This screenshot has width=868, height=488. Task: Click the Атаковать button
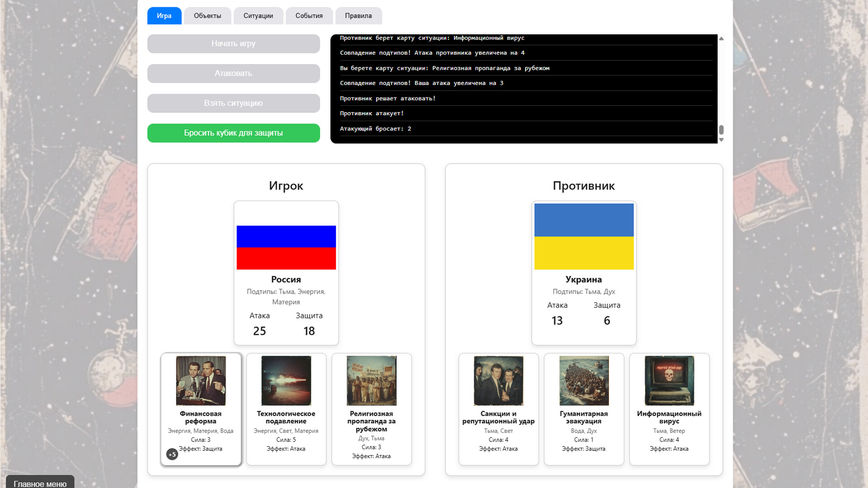(233, 73)
